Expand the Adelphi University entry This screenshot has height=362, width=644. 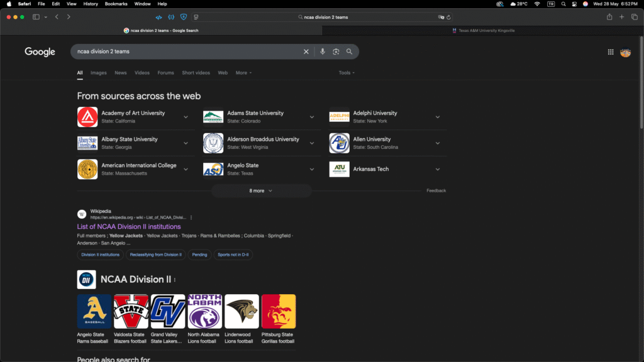[438, 117]
